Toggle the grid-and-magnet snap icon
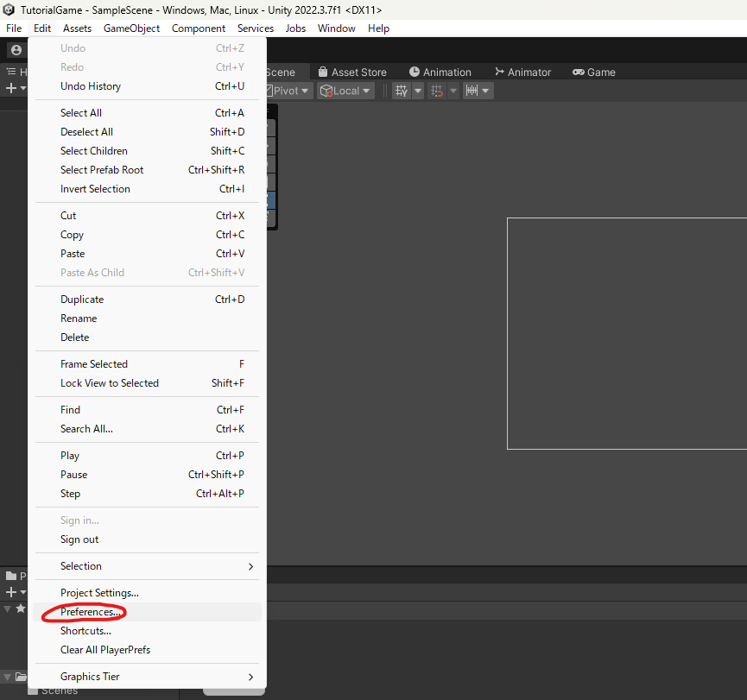 [437, 91]
